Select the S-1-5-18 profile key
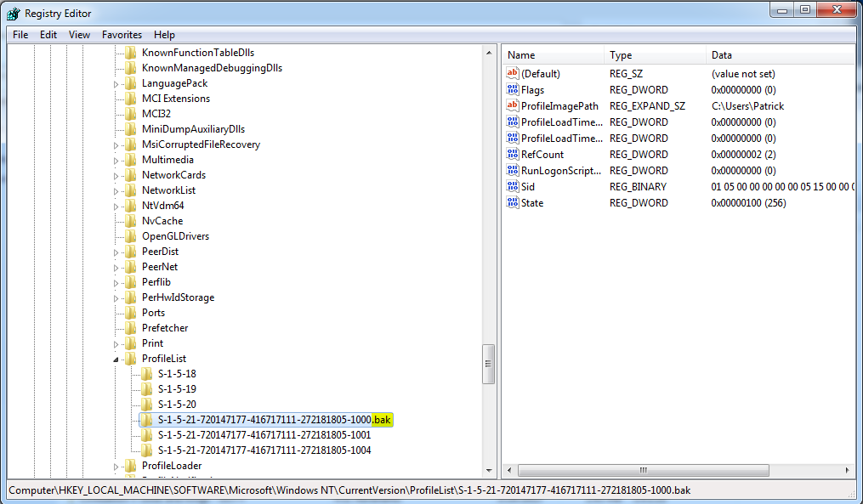 coord(177,374)
